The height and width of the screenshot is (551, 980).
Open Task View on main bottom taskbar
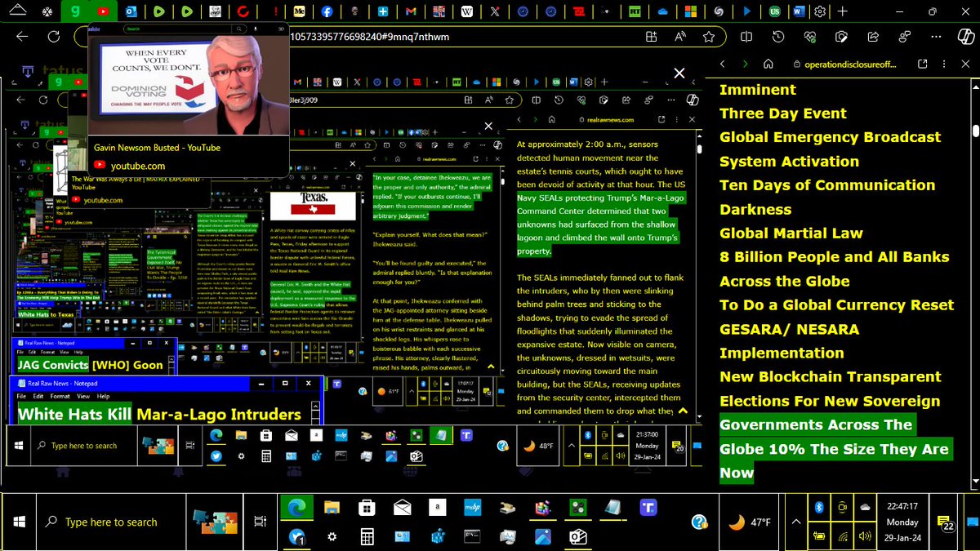(x=260, y=522)
